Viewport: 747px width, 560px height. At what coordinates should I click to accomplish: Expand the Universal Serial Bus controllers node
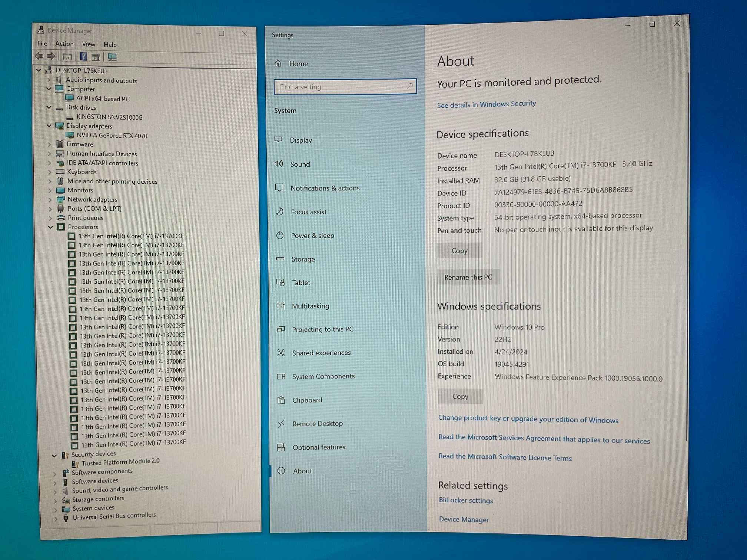56,519
